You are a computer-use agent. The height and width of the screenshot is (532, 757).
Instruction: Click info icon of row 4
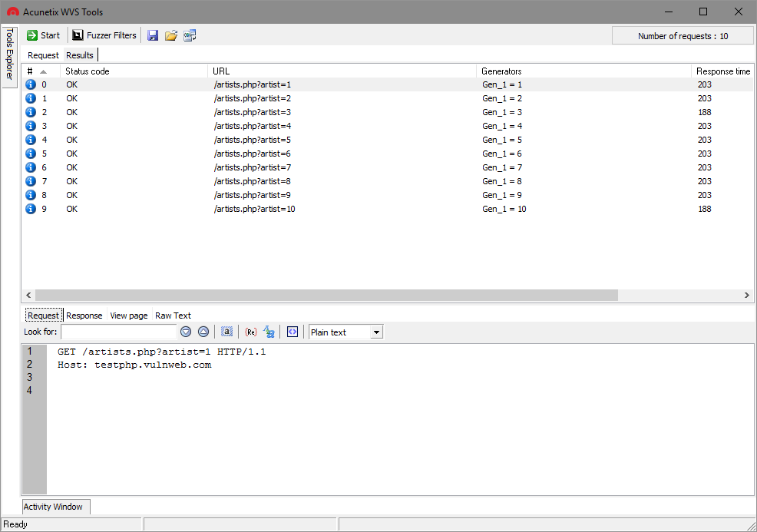pos(31,140)
